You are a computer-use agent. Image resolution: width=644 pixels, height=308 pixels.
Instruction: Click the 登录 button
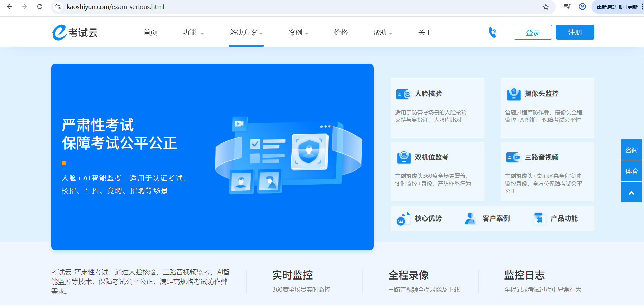(532, 33)
